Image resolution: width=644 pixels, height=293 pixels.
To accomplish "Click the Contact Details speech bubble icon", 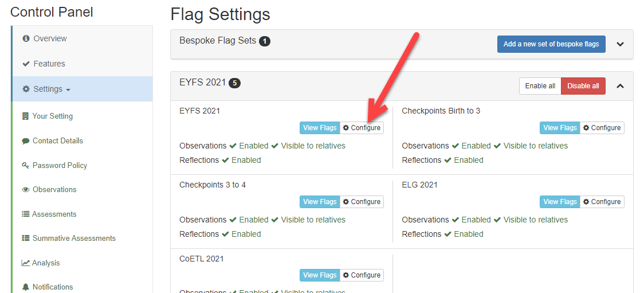I will 25,141.
